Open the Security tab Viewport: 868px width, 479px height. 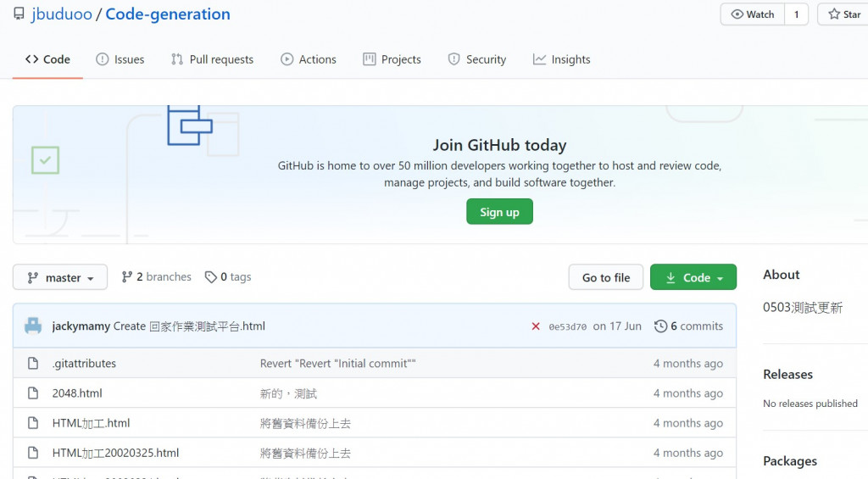(477, 59)
